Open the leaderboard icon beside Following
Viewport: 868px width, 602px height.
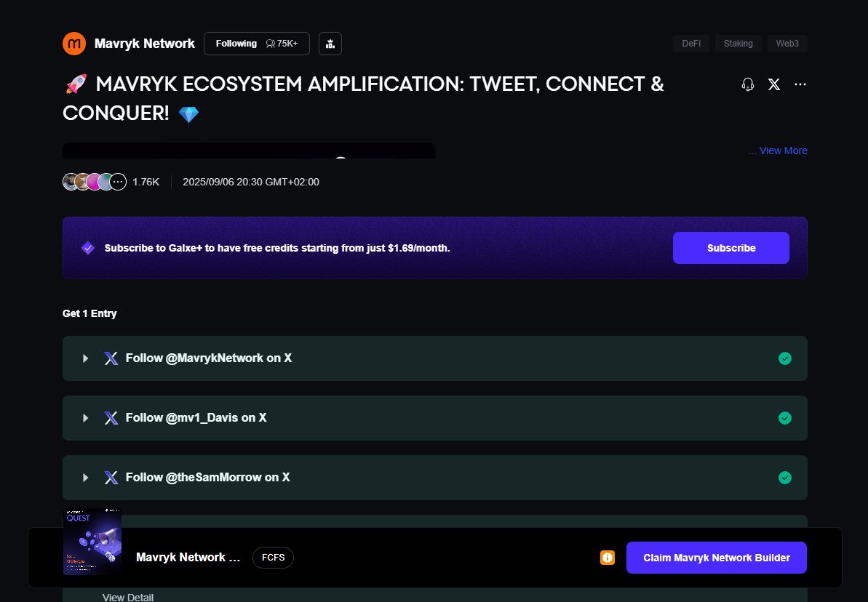[330, 44]
